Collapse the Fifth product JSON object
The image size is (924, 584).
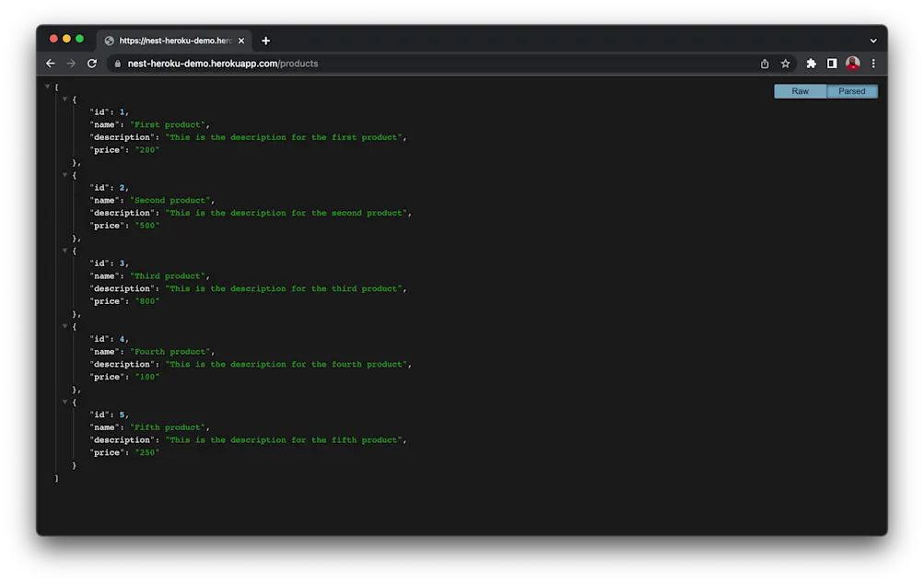click(64, 401)
